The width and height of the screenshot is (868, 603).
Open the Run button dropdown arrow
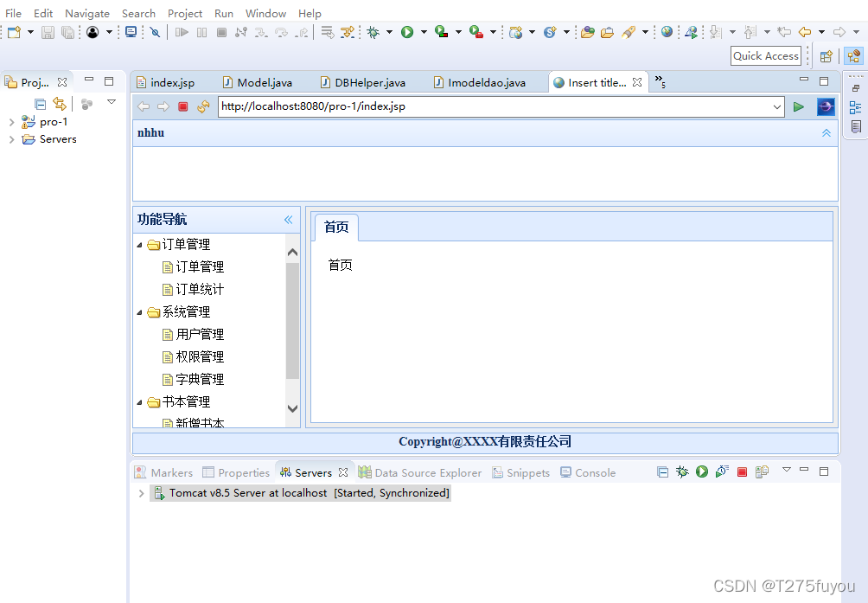tap(424, 32)
